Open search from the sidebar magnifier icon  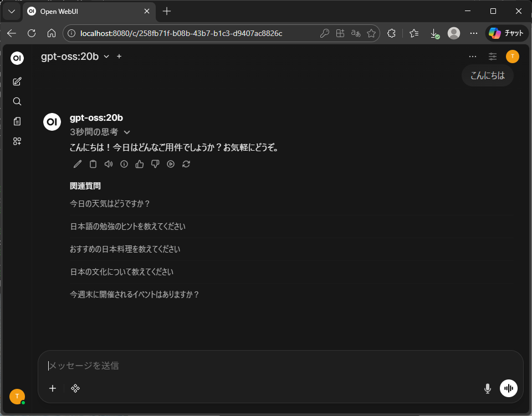17,101
